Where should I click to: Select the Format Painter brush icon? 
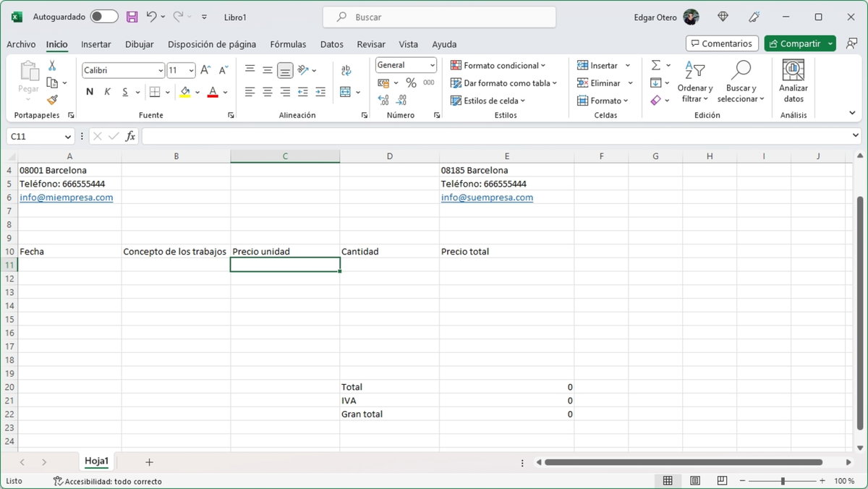[52, 100]
